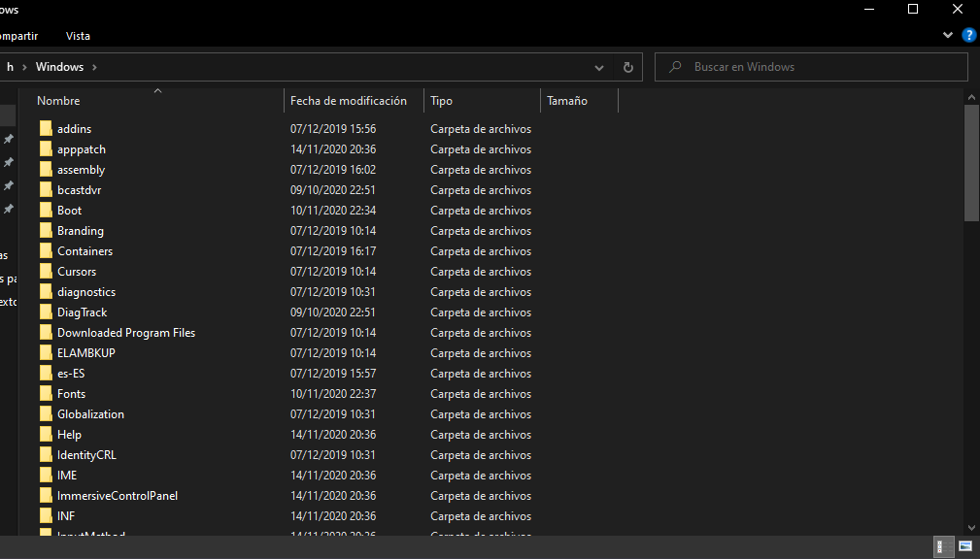Image resolution: width=980 pixels, height=559 pixels.
Task: Select the ImmersiveControlPanel folder icon
Action: 46,496
